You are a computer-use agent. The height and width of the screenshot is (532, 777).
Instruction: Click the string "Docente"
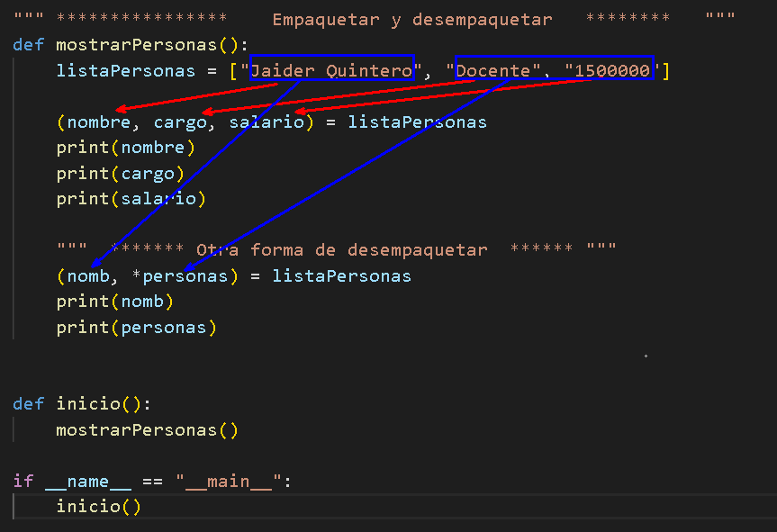(x=493, y=70)
